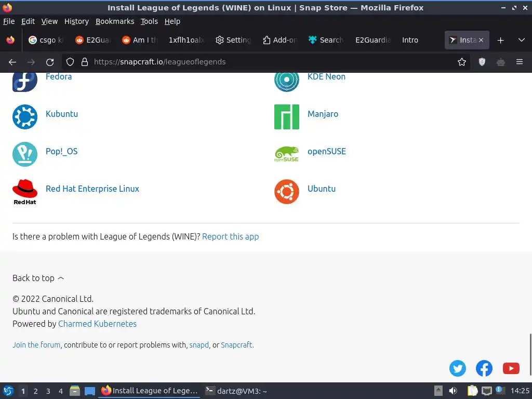Open the History menu
This screenshot has height=399, width=532.
[x=77, y=21]
